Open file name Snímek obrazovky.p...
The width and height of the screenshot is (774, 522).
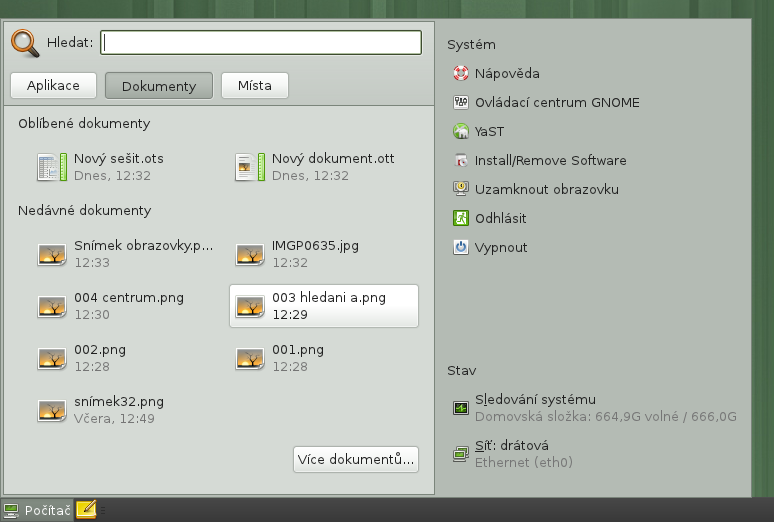pyautogui.click(x=144, y=245)
